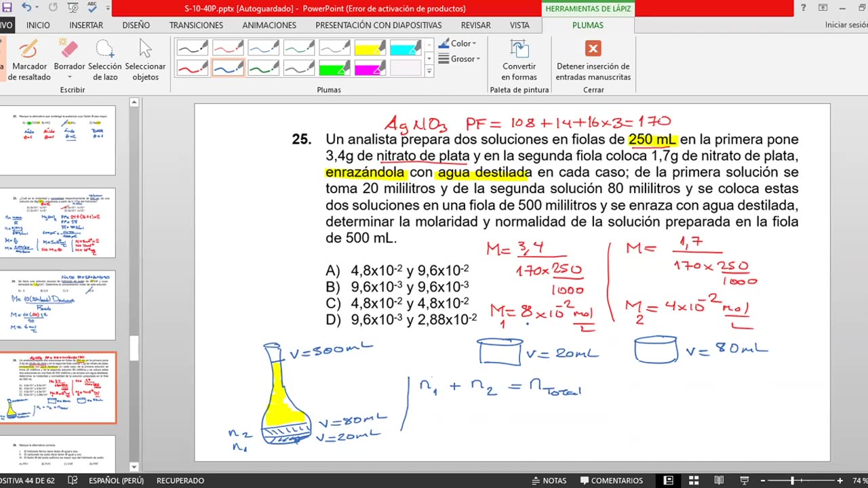Pick the thin black pen style
The height and width of the screenshot is (488, 868).
(x=192, y=48)
